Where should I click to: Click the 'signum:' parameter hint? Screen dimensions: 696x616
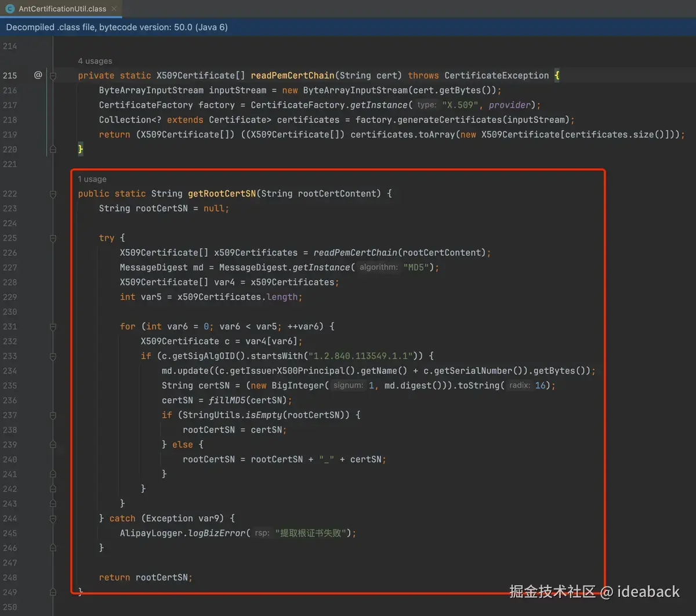(x=349, y=386)
